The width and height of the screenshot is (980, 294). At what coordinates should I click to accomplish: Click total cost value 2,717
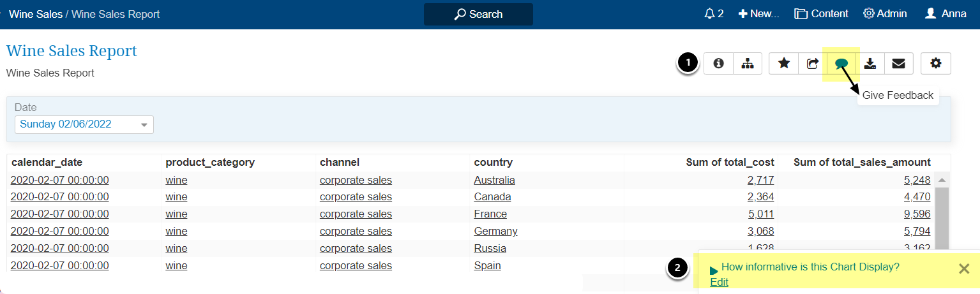(760, 180)
